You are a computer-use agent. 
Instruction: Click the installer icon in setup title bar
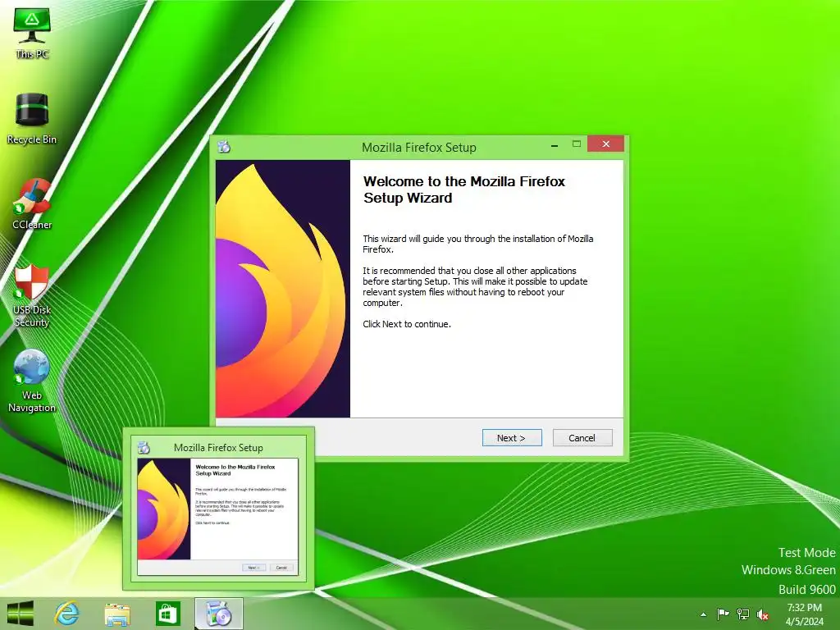[225, 146]
